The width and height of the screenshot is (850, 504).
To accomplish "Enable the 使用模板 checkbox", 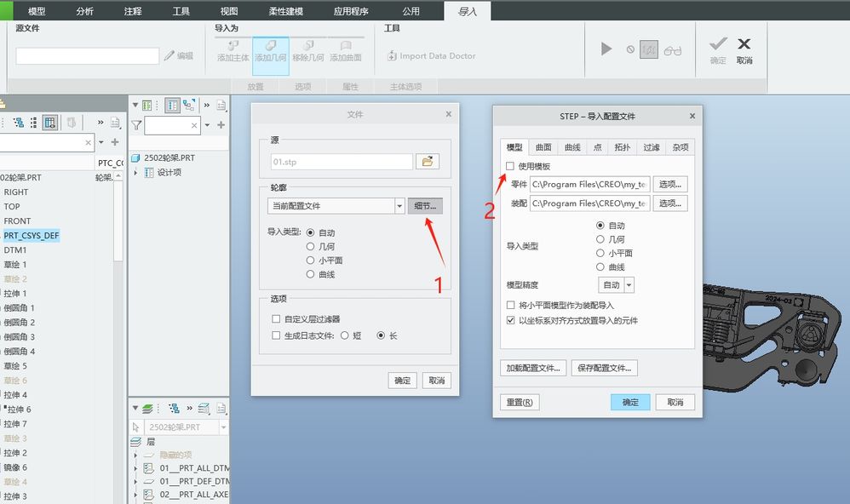I will (x=510, y=166).
